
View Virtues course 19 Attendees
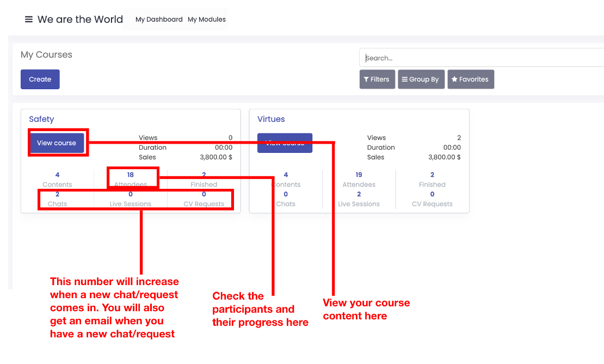point(359,179)
